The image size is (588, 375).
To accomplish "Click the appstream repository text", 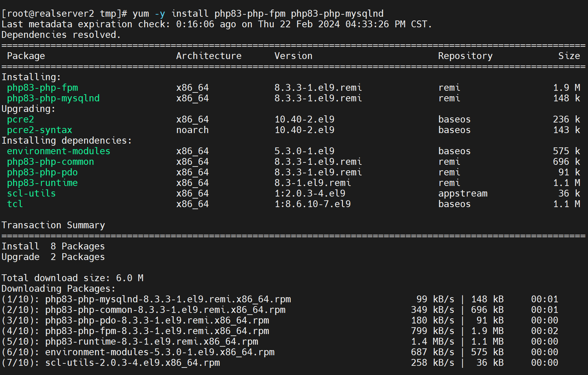I will tap(463, 193).
